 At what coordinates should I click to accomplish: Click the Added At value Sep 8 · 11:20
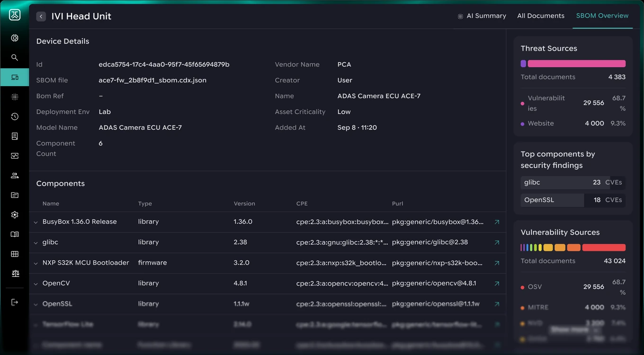[357, 128]
